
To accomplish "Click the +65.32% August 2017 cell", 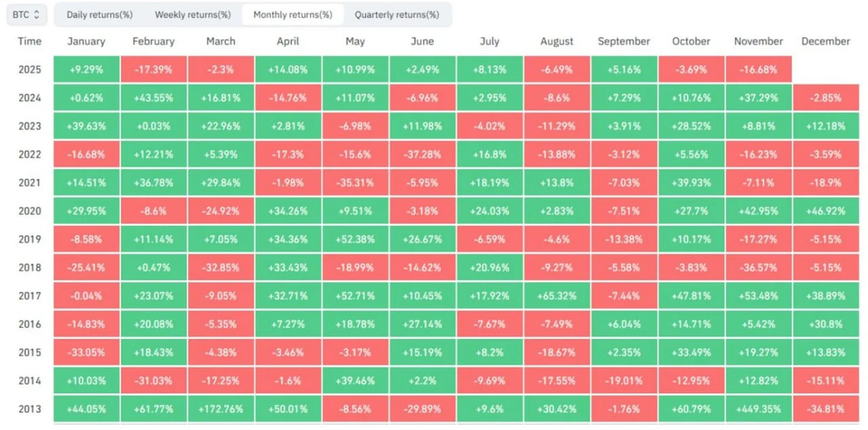I will [557, 296].
